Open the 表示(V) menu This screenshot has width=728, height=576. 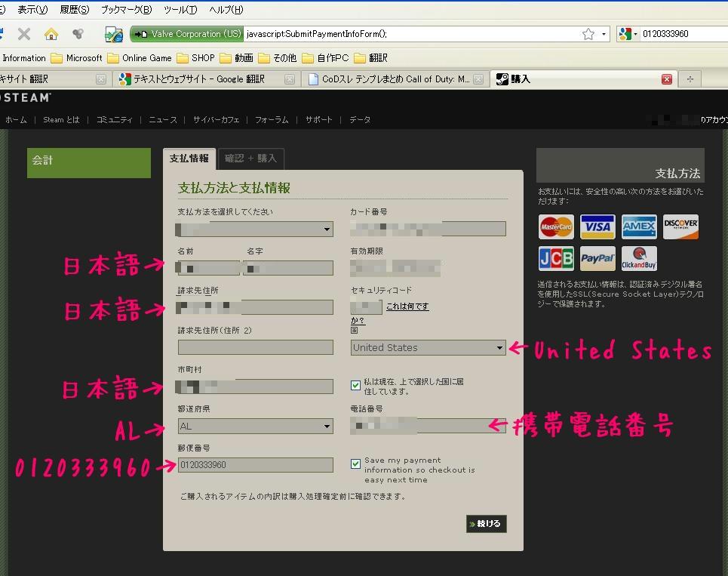[32, 9]
